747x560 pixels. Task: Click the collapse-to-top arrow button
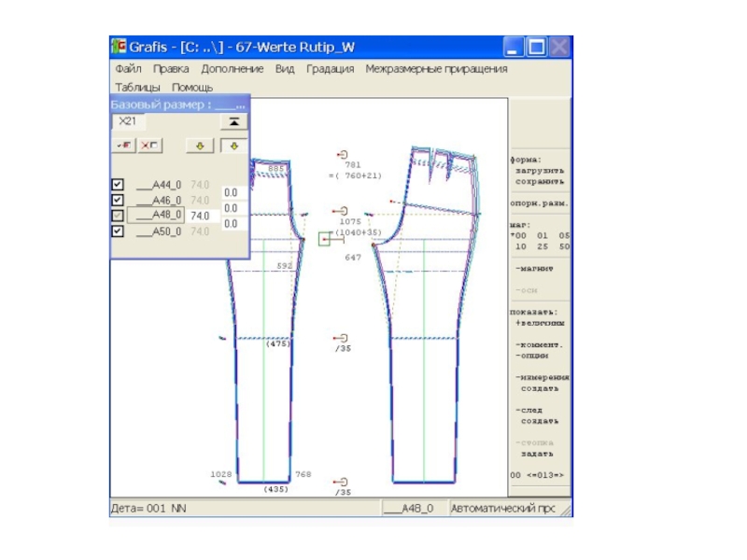coord(233,121)
